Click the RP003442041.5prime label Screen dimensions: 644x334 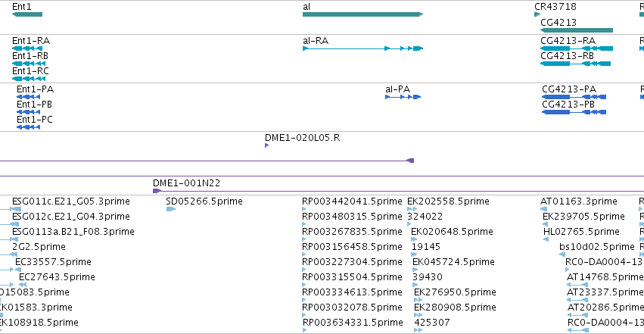coord(352,201)
